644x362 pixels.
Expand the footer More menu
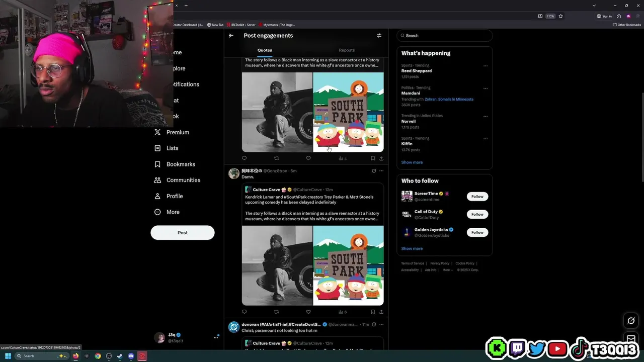coord(447,270)
